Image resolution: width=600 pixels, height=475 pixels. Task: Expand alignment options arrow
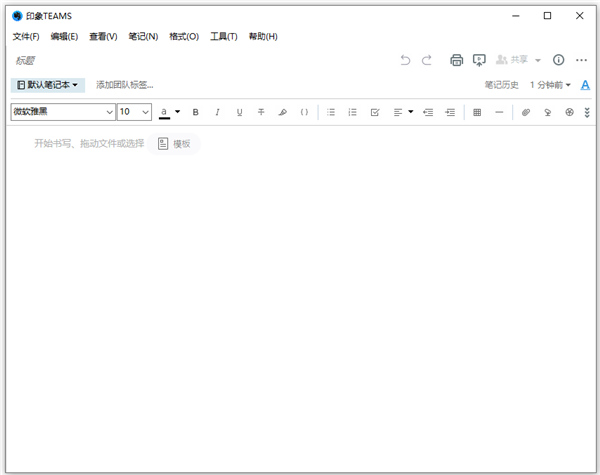point(411,112)
